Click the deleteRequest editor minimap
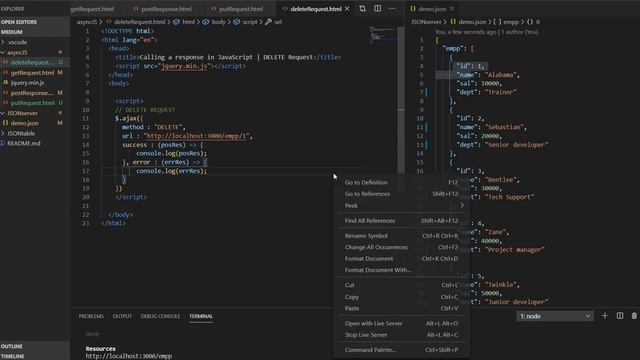This screenshot has width=640, height=360. tap(382, 35)
